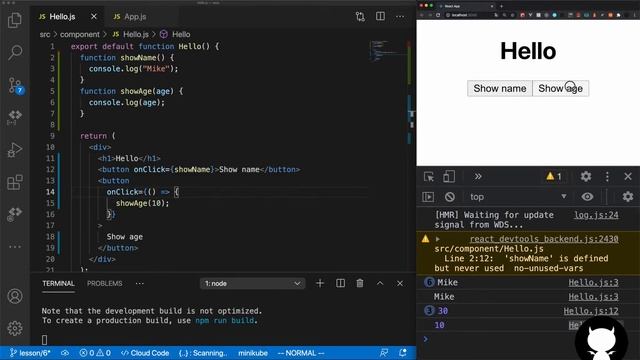
Task: Open notifications bell in status bar
Action: [x=403, y=353]
